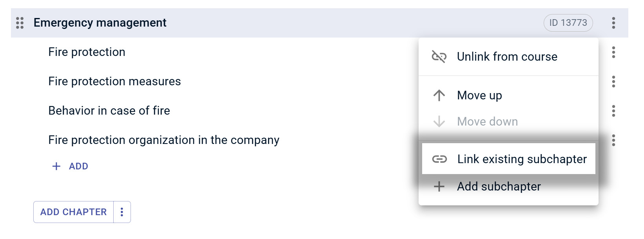The height and width of the screenshot is (239, 644).
Task: Select Unlink from course in the menu
Action: click(x=507, y=56)
